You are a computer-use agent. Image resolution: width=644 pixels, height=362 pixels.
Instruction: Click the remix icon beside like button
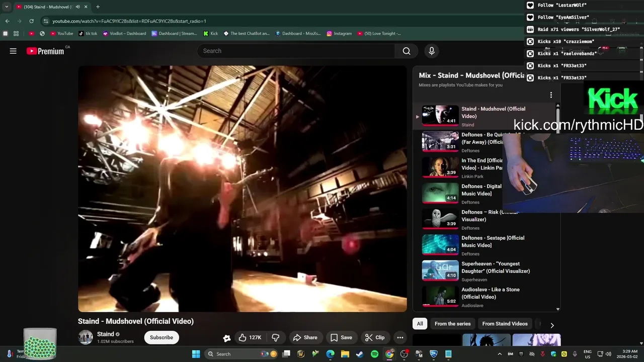(x=227, y=338)
